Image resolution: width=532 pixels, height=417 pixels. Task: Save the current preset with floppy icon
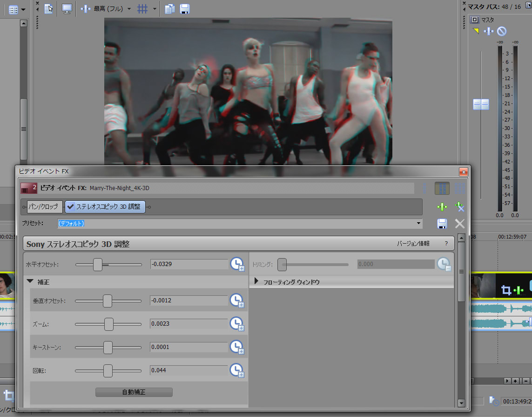click(442, 224)
